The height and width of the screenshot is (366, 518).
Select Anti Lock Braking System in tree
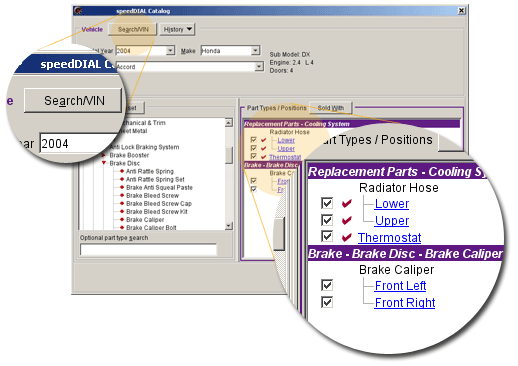pyautogui.click(x=144, y=147)
